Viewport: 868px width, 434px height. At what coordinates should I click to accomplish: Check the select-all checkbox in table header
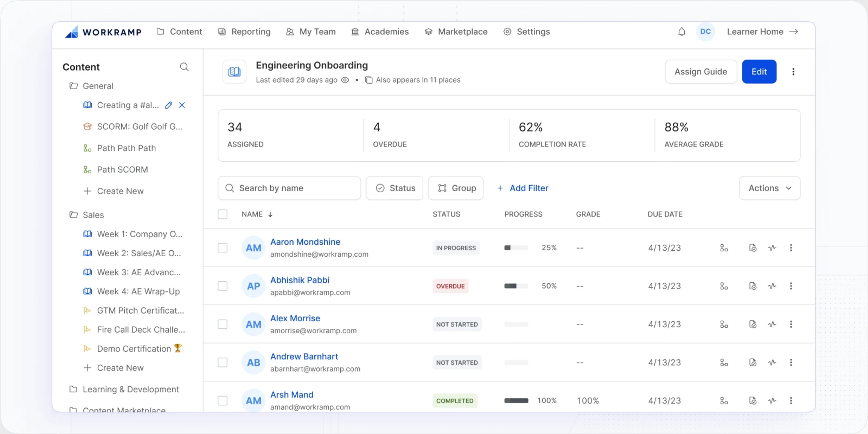[222, 214]
